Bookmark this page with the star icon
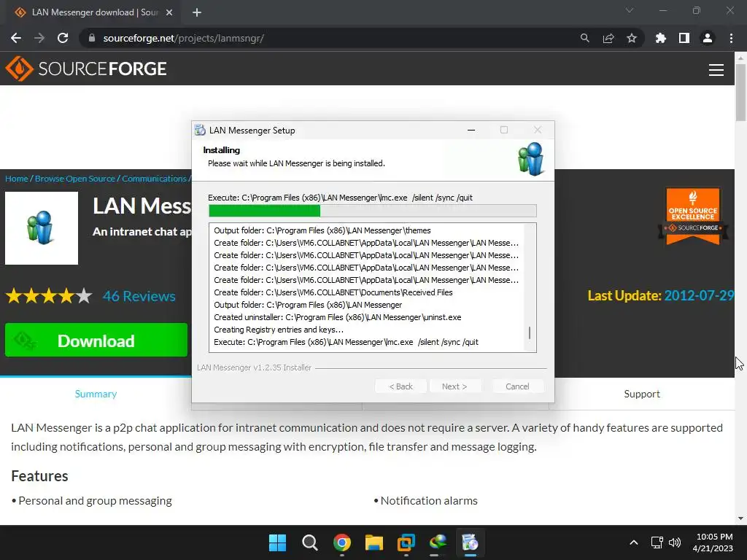 (632, 38)
